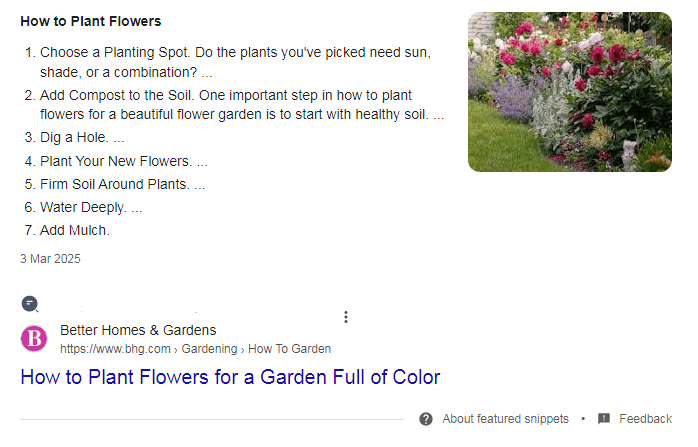Open the flower garden thumbnail image
The height and width of the screenshot is (447, 698).
pos(570,92)
